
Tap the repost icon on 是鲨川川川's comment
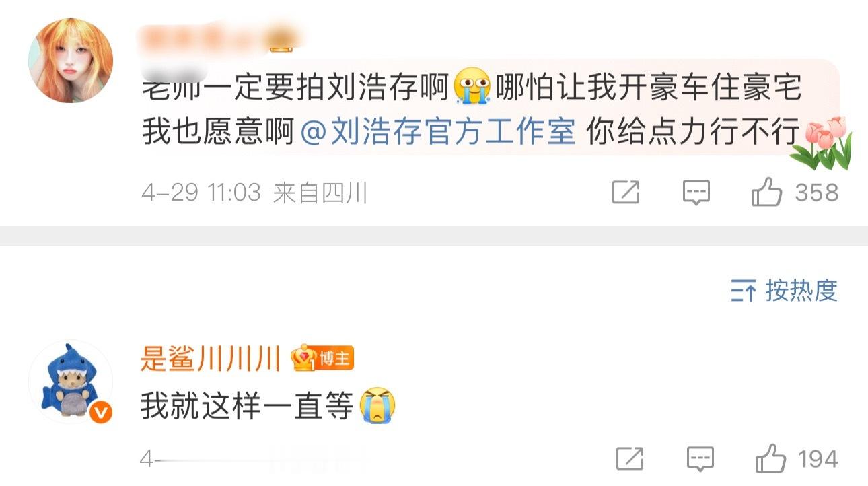630,460
